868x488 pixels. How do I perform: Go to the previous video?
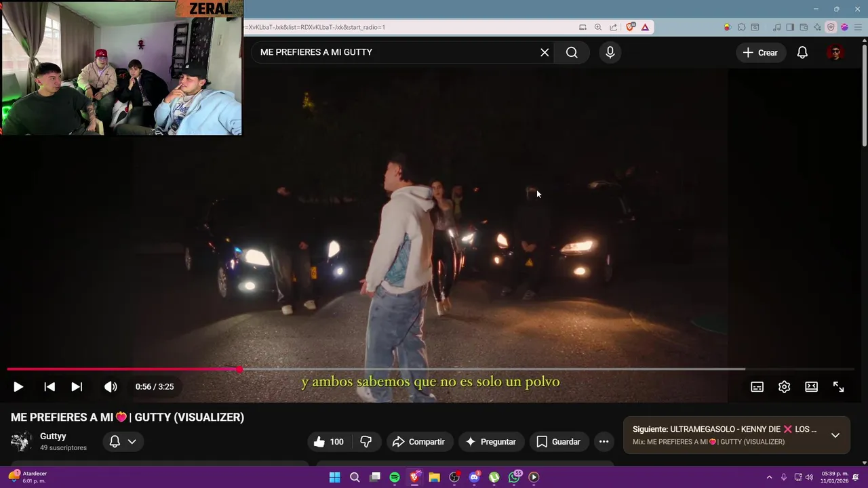[50, 386]
